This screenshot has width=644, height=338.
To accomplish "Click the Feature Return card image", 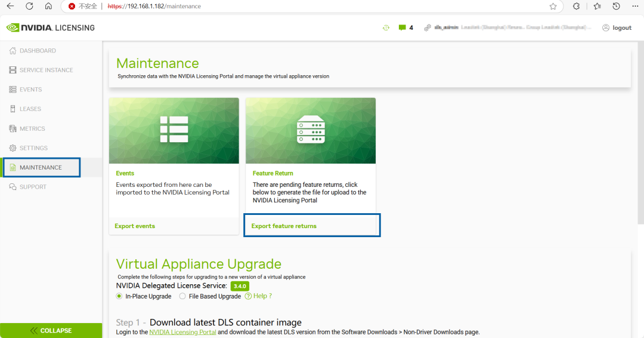I will pyautogui.click(x=311, y=131).
